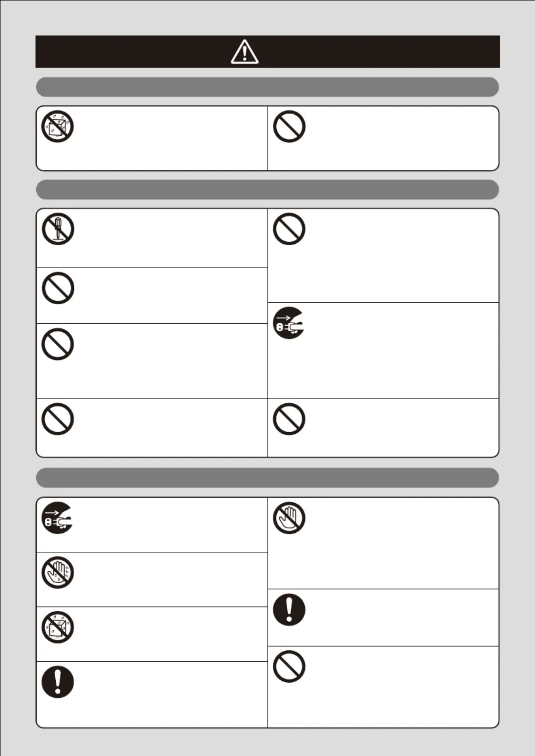Select the first gray section heading bar

267,87
